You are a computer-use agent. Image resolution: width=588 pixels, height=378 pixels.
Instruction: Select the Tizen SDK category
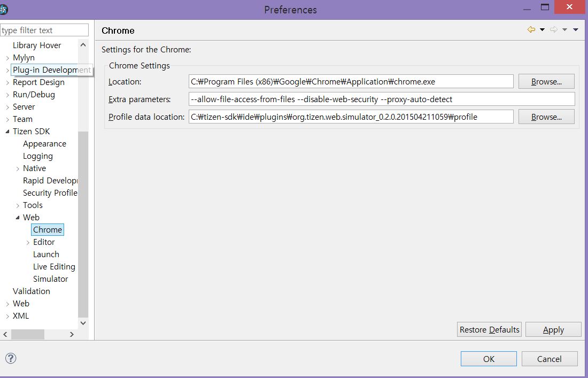pos(31,131)
